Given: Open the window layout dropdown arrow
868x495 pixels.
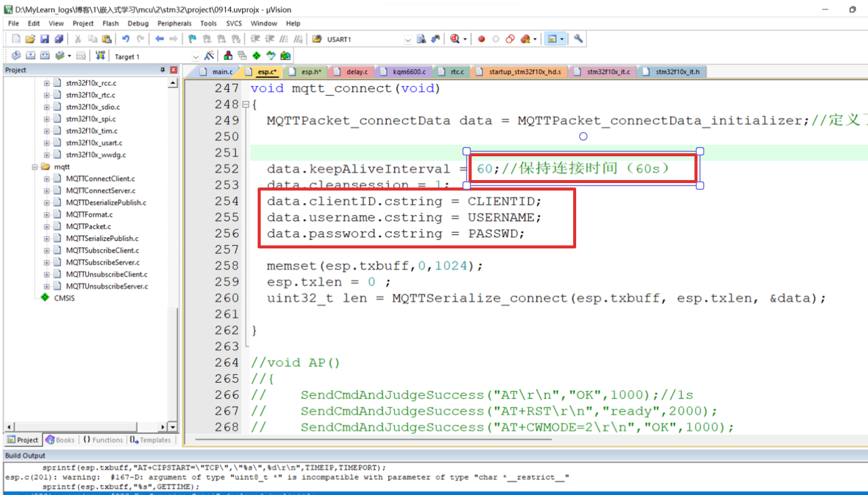Looking at the screenshot, I should [x=562, y=39].
